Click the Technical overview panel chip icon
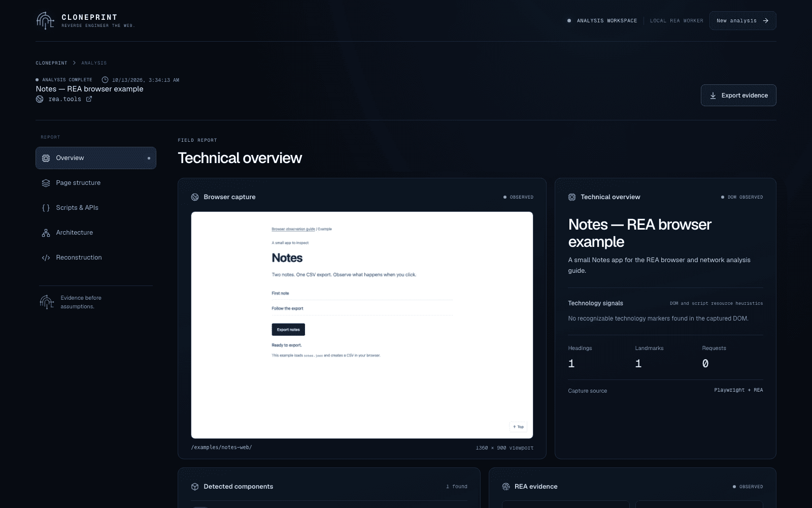The image size is (812, 508). [572, 197]
